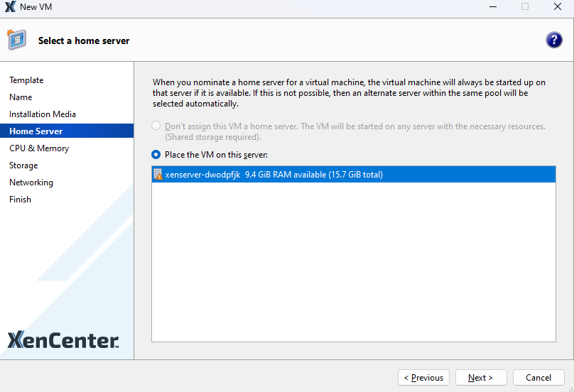Cancel the New VM wizard
Viewport: 574px width, 392px height.
[538, 378]
